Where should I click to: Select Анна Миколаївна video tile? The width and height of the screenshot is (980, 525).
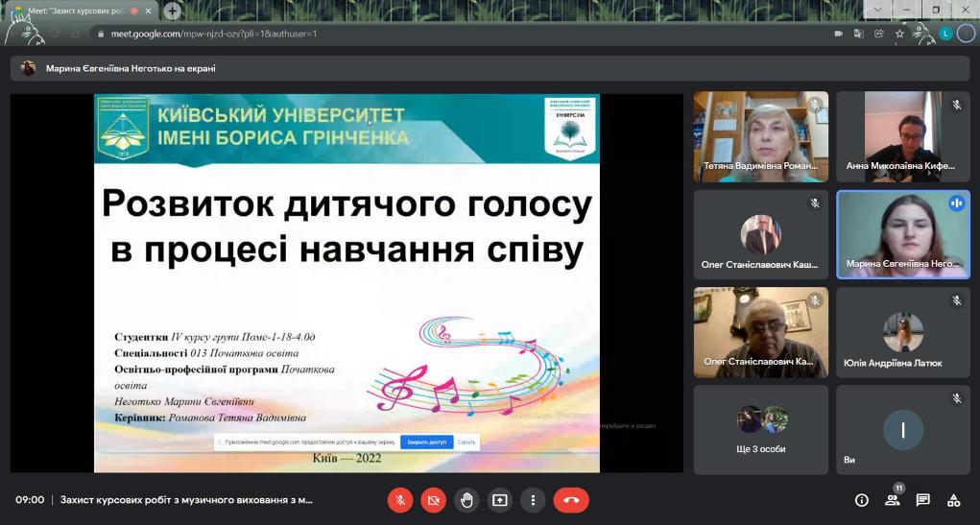(x=903, y=136)
